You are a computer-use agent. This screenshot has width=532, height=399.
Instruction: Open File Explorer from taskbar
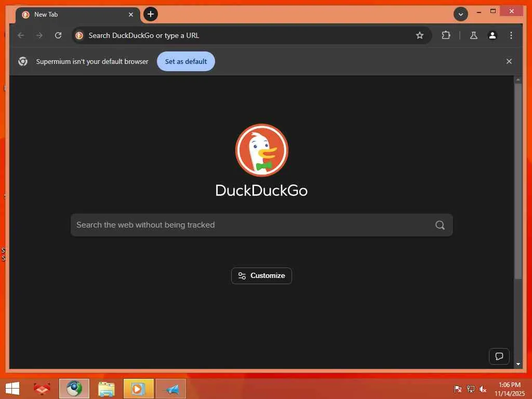click(106, 389)
